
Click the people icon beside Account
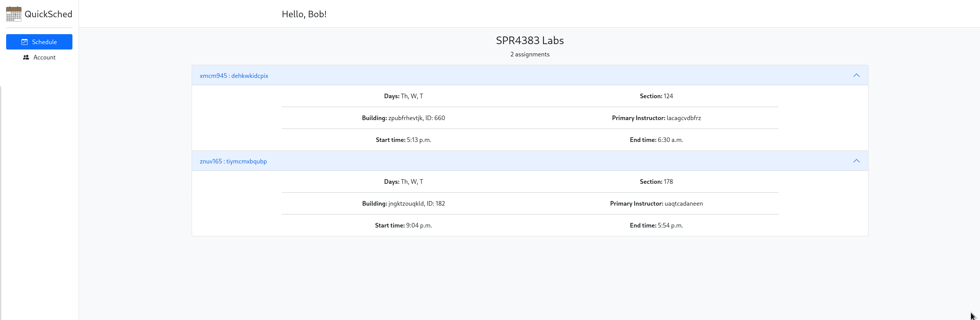[26, 57]
